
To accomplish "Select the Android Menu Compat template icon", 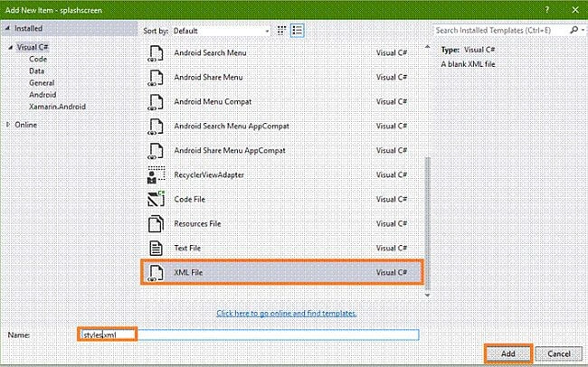I will (156, 101).
